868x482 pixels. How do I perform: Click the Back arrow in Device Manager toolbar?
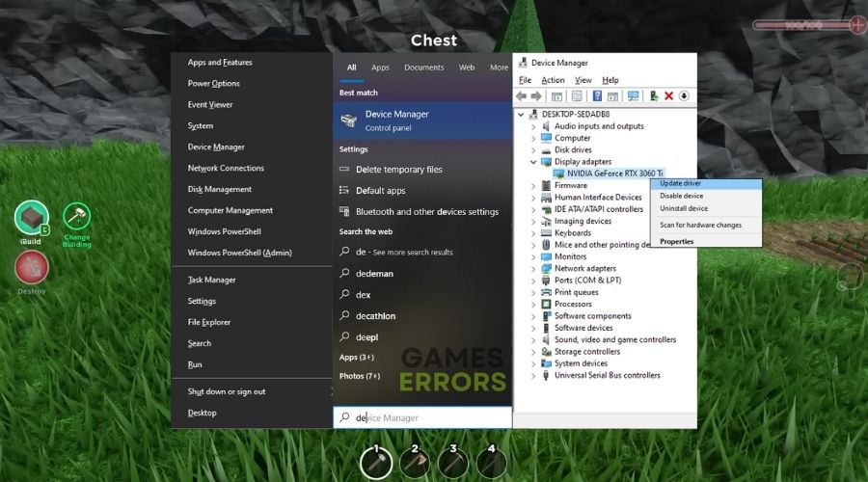[x=521, y=95]
